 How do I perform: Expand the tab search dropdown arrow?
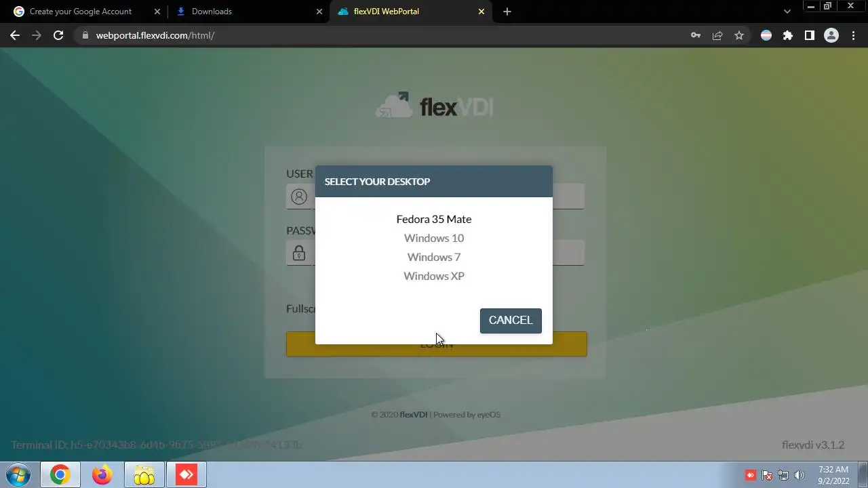point(787,12)
